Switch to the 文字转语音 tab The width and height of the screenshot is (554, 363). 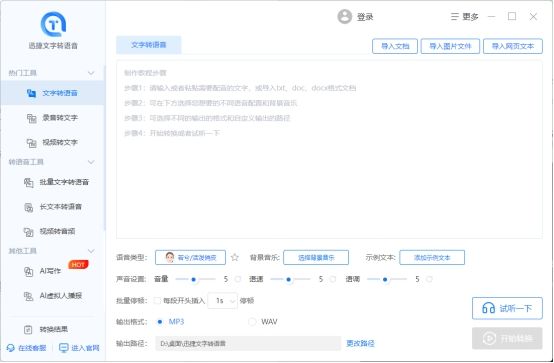[149, 45]
